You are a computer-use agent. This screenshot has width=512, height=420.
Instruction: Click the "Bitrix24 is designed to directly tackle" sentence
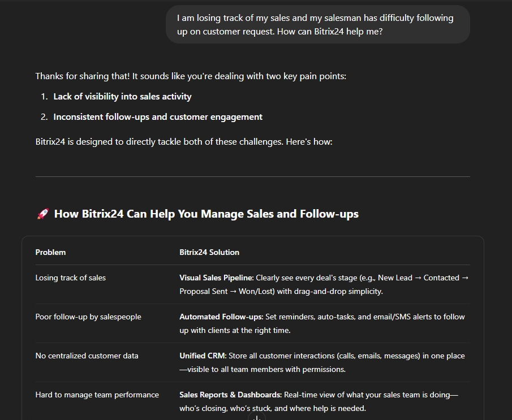pyautogui.click(x=183, y=141)
